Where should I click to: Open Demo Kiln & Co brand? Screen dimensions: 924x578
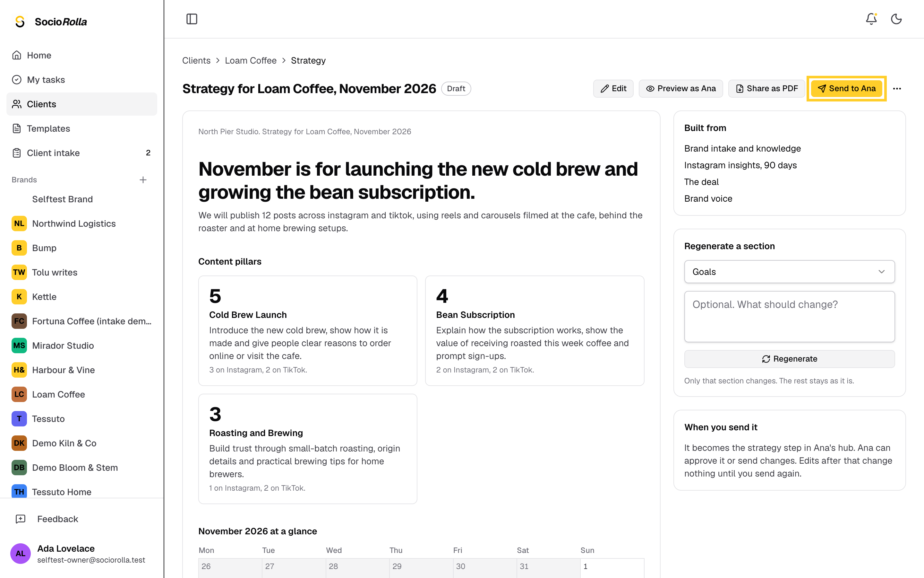pyautogui.click(x=82, y=443)
